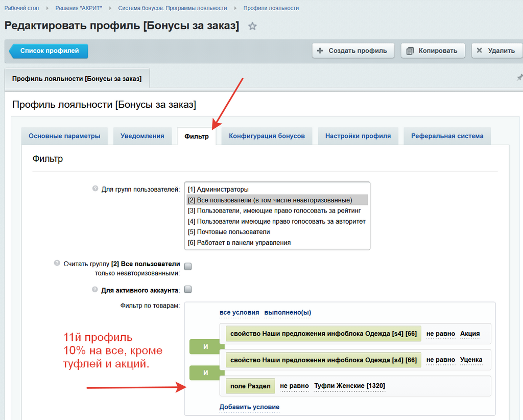Open 'Профили лояльности' breadcrumb link

[271, 8]
